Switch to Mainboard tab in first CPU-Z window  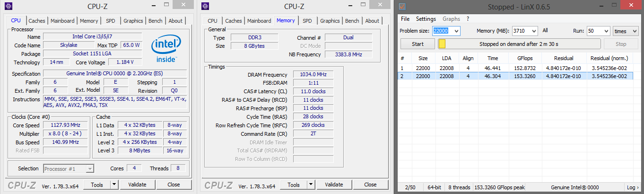coord(62,21)
